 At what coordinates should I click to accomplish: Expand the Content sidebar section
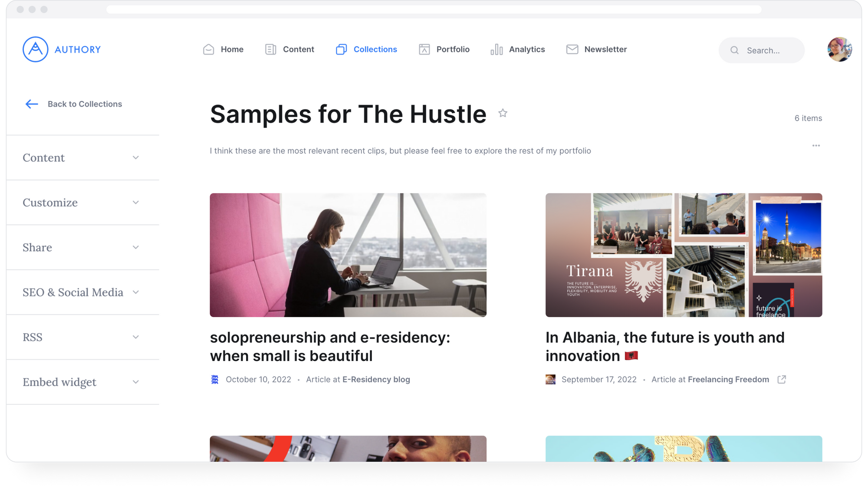pos(82,158)
